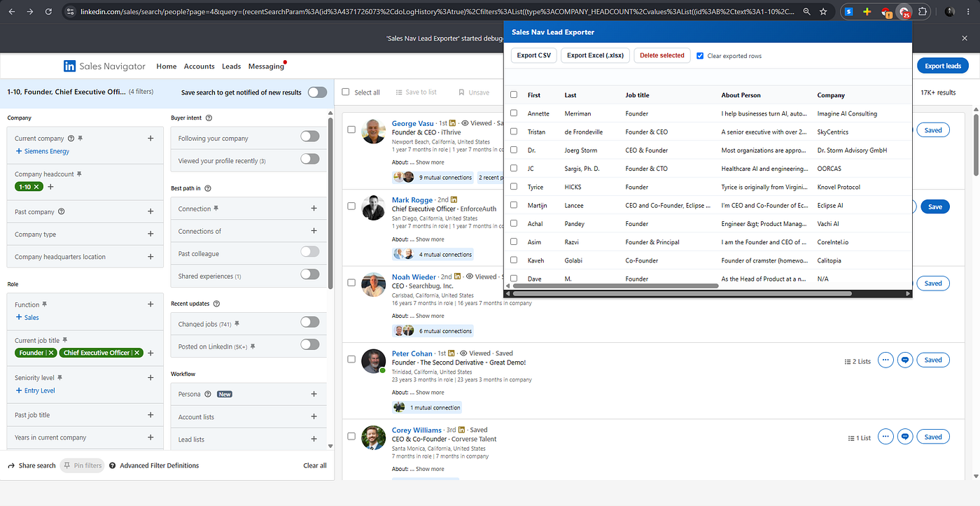
Task: Remove the Founder job title chip
Action: [51, 353]
